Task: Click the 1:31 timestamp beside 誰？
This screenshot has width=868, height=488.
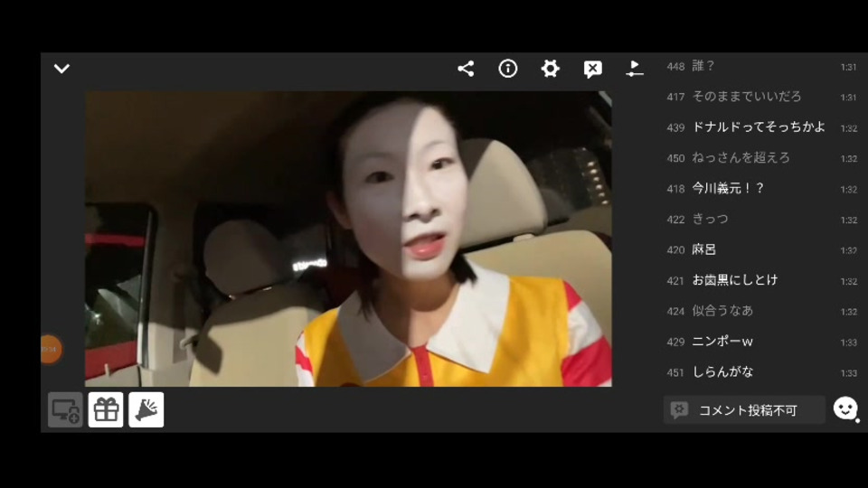Action: pyautogui.click(x=849, y=67)
